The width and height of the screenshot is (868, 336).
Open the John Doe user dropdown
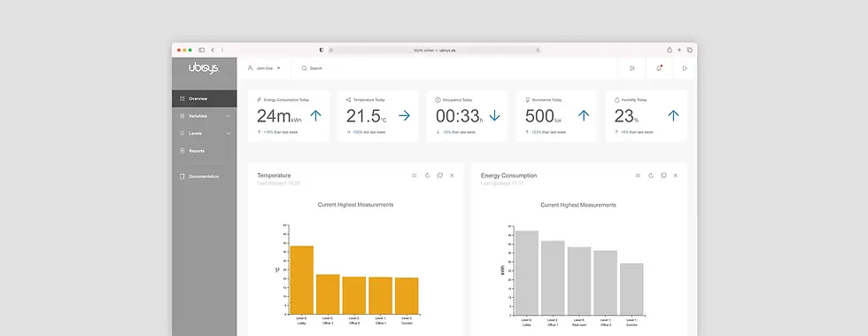pos(264,68)
